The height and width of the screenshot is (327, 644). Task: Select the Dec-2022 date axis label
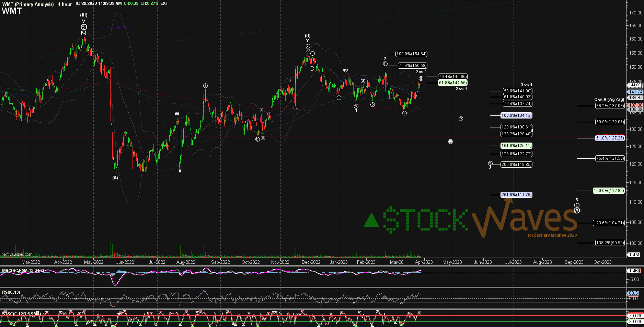pos(311,262)
